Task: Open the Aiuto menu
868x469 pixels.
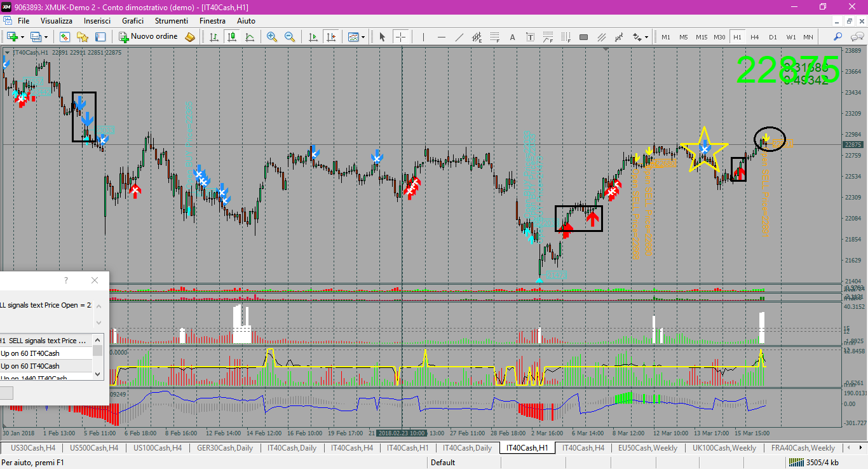Action: (x=246, y=21)
